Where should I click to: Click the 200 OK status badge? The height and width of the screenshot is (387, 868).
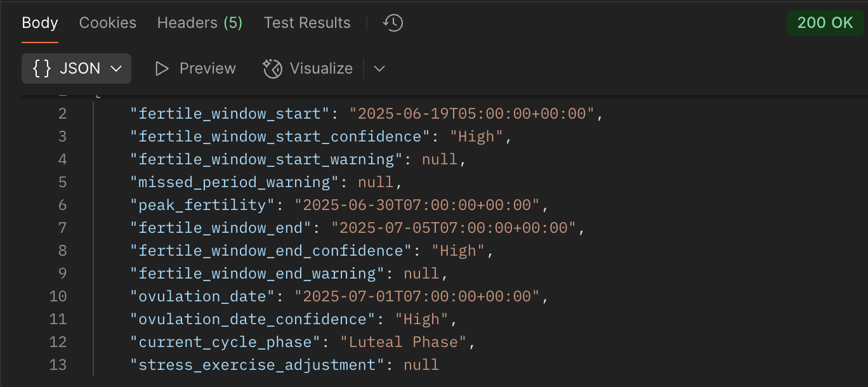click(x=825, y=23)
